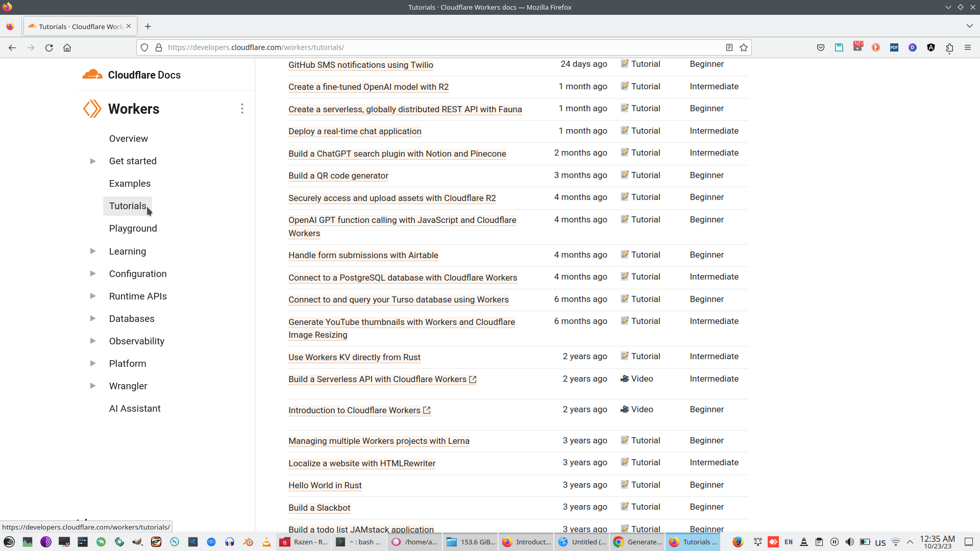Open a new browser tab

148,27
